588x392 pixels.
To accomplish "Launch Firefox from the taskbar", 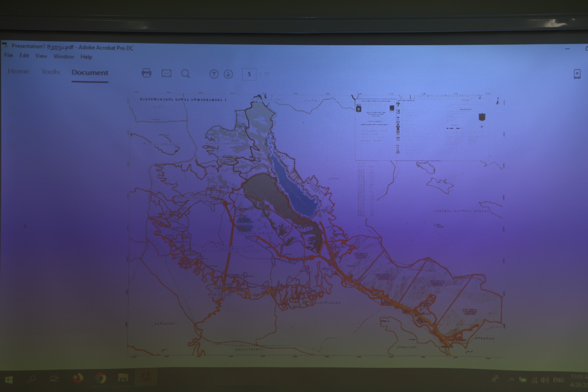I will (78, 378).
